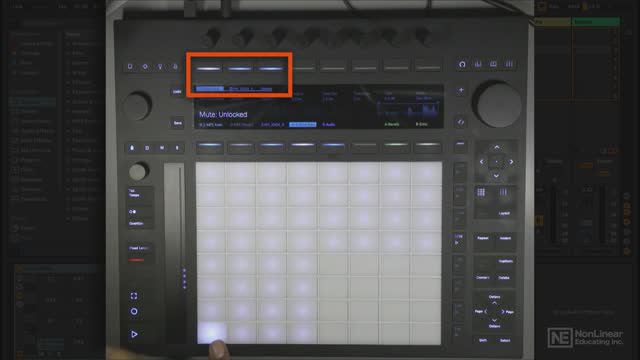Hit the triangular Play button
Image resolution: width=640 pixels, height=360 pixels.
tap(134, 334)
